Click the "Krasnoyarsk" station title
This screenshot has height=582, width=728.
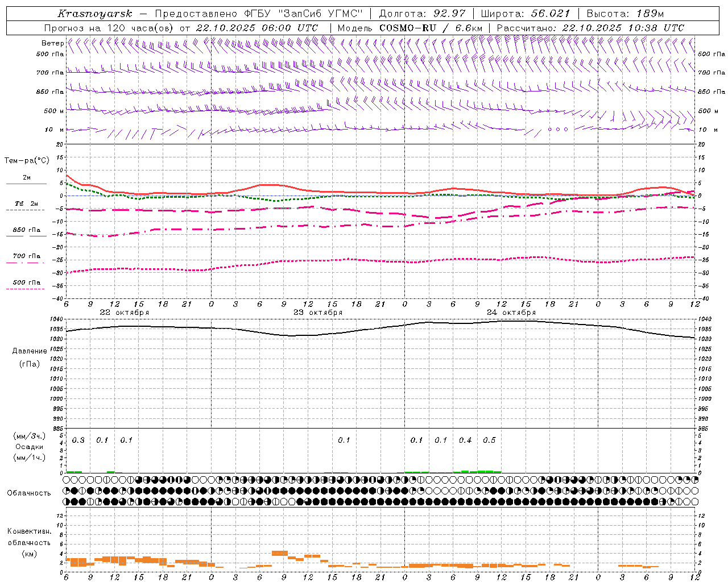pyautogui.click(x=95, y=14)
